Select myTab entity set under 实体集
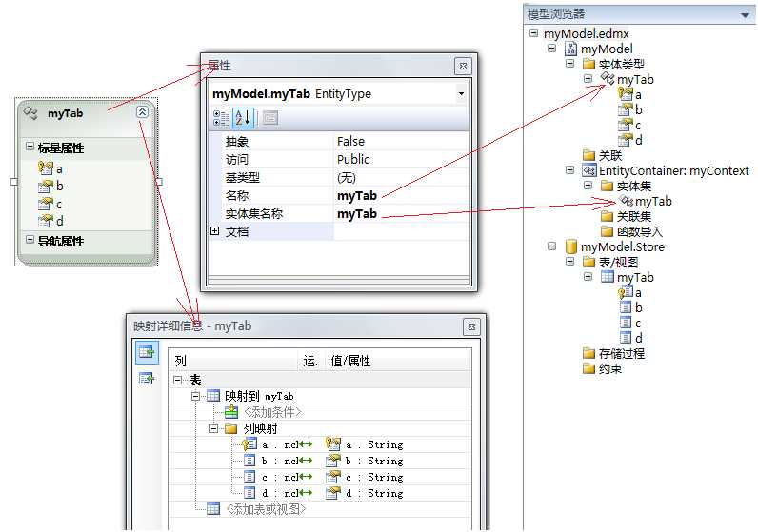Screen dimensions: 758x532 point(647,201)
